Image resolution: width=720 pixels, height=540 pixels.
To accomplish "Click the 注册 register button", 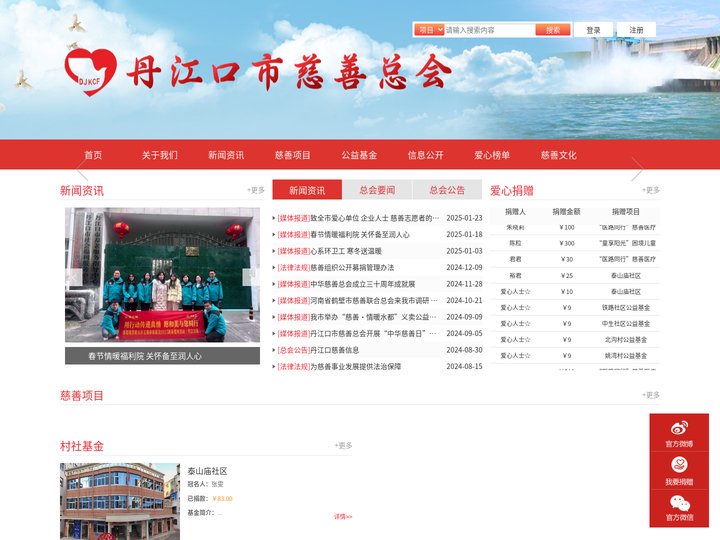I will coord(636,30).
